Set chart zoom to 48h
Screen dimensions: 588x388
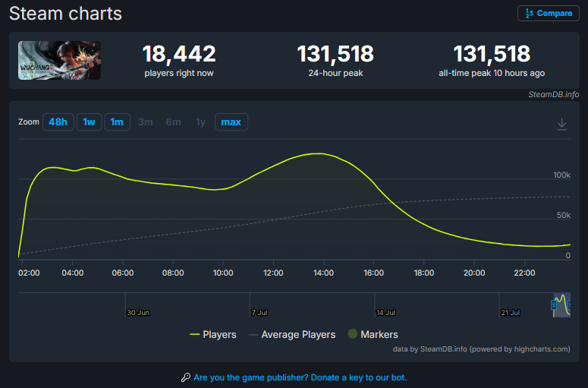click(58, 122)
